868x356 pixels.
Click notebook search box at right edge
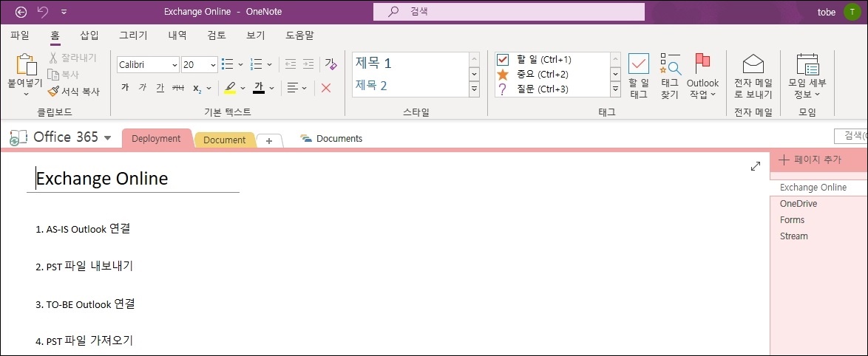click(851, 137)
